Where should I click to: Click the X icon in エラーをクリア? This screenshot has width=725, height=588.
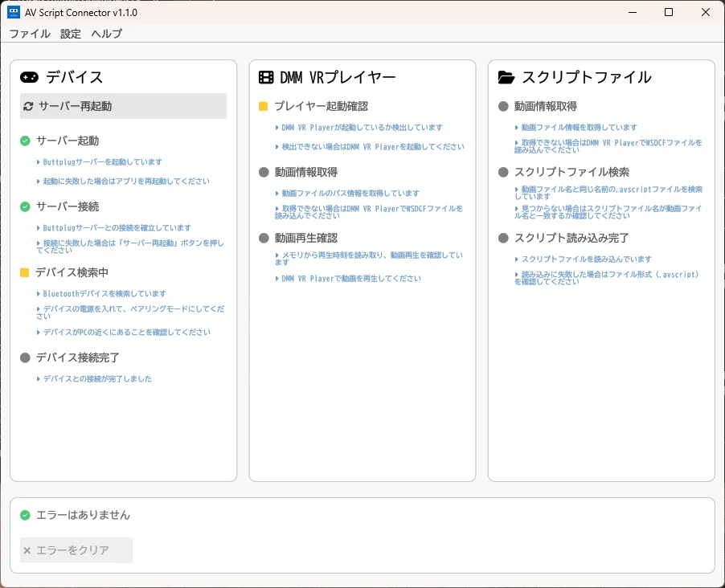pyautogui.click(x=27, y=550)
